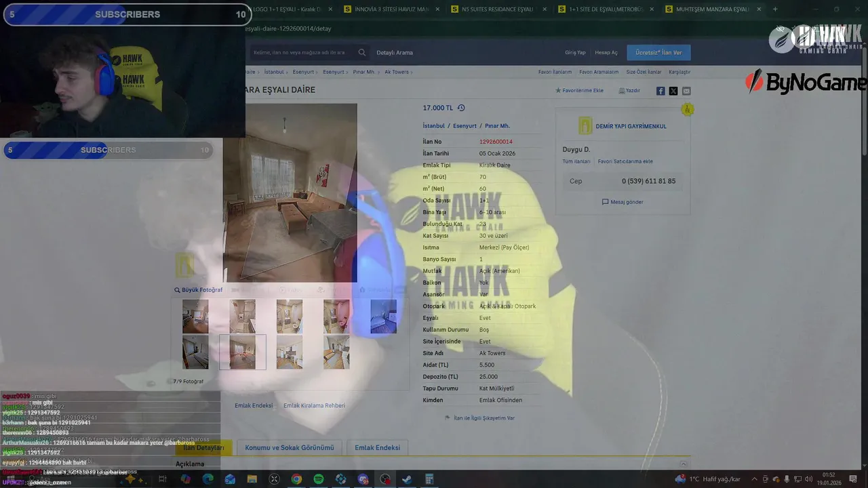Click the Yazdır print icon link
The width and height of the screenshot is (868, 488).
pyautogui.click(x=629, y=90)
